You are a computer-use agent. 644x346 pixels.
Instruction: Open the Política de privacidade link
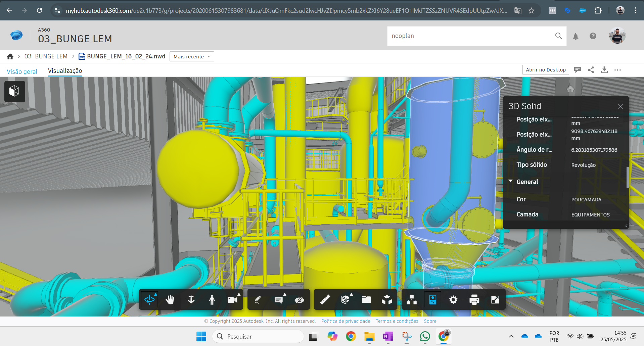(x=346, y=321)
